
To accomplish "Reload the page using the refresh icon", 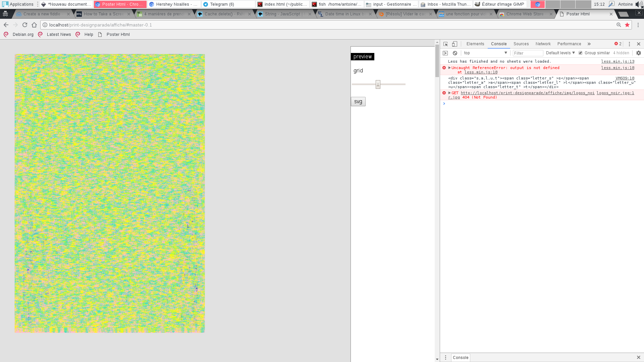I will coord(25,25).
